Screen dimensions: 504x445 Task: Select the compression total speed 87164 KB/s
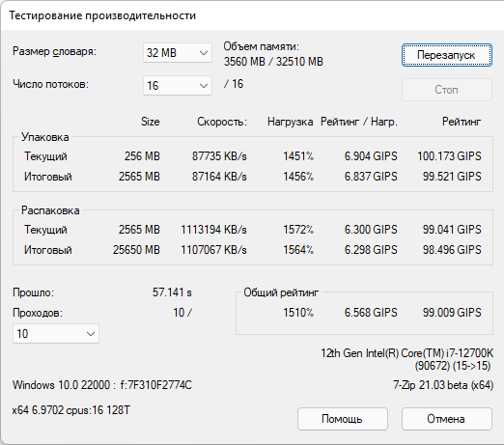[219, 177]
